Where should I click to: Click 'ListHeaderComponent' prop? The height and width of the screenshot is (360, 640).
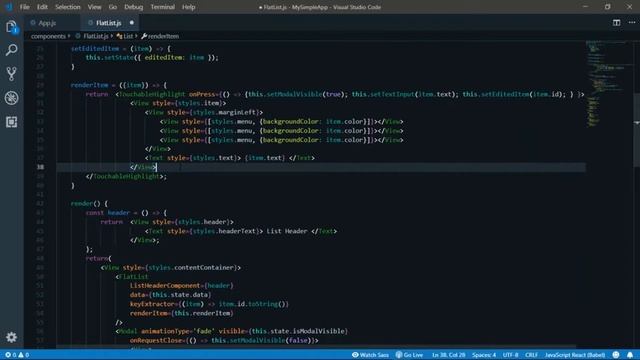pos(165,285)
